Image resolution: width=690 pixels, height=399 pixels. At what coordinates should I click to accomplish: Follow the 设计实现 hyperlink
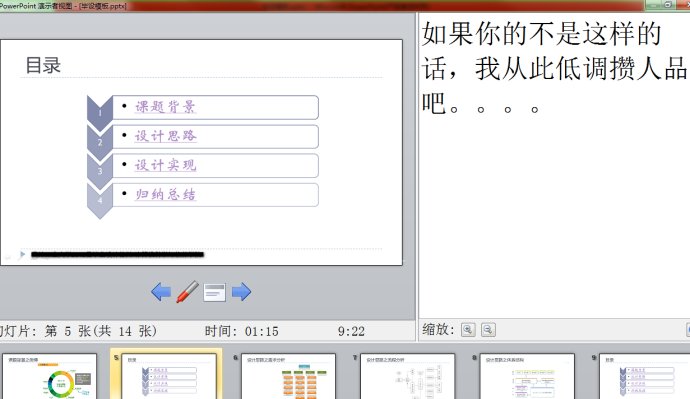[165, 165]
